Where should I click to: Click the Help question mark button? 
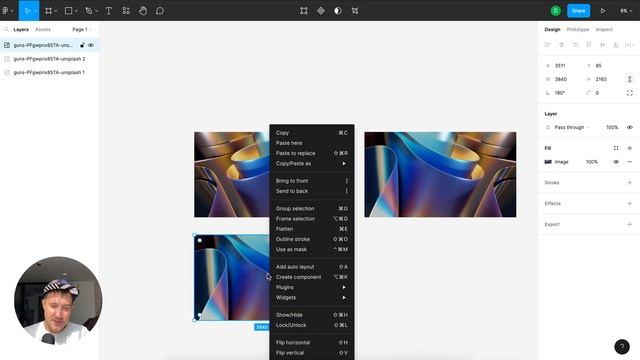pyautogui.click(x=622, y=347)
